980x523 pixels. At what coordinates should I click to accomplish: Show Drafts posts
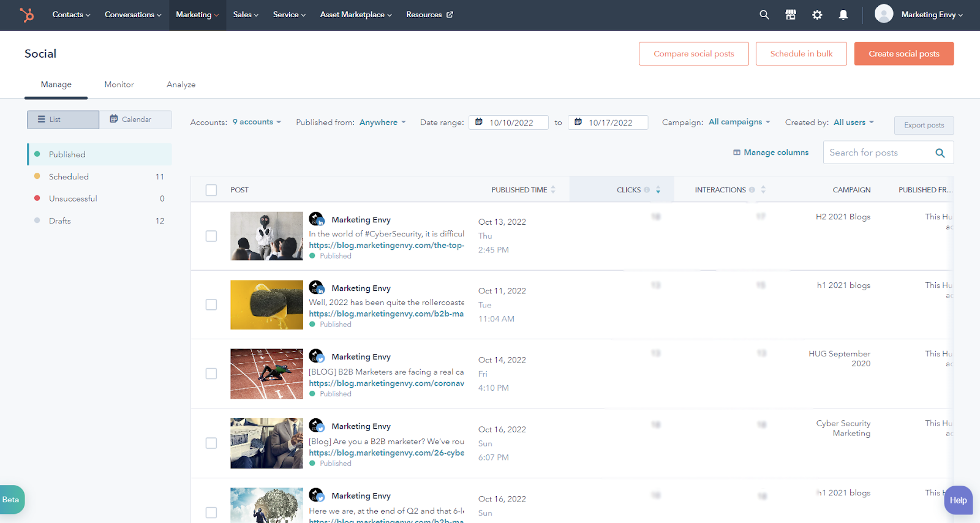click(99, 220)
